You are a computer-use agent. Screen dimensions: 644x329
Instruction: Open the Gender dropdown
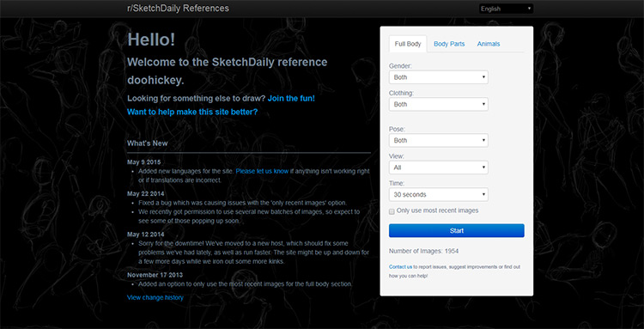coord(438,77)
